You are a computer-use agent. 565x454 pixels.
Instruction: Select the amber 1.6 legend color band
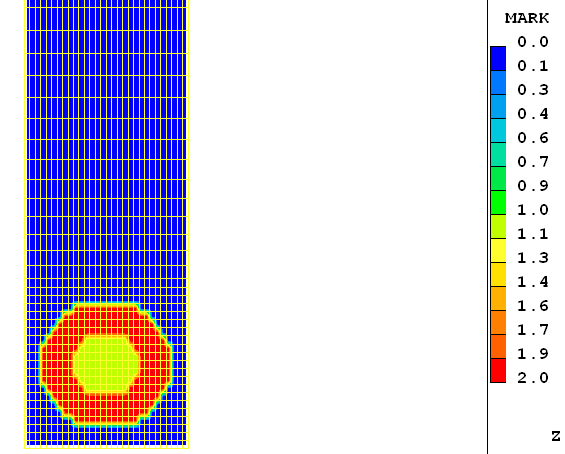tap(498, 298)
